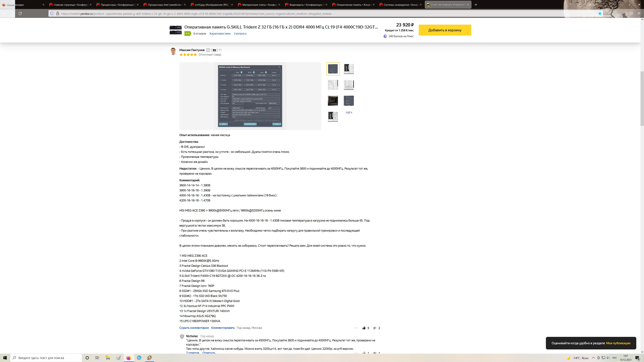The height and width of the screenshot is (362, 644).
Task: Open three-dots menu next to review likes
Action: [356, 328]
